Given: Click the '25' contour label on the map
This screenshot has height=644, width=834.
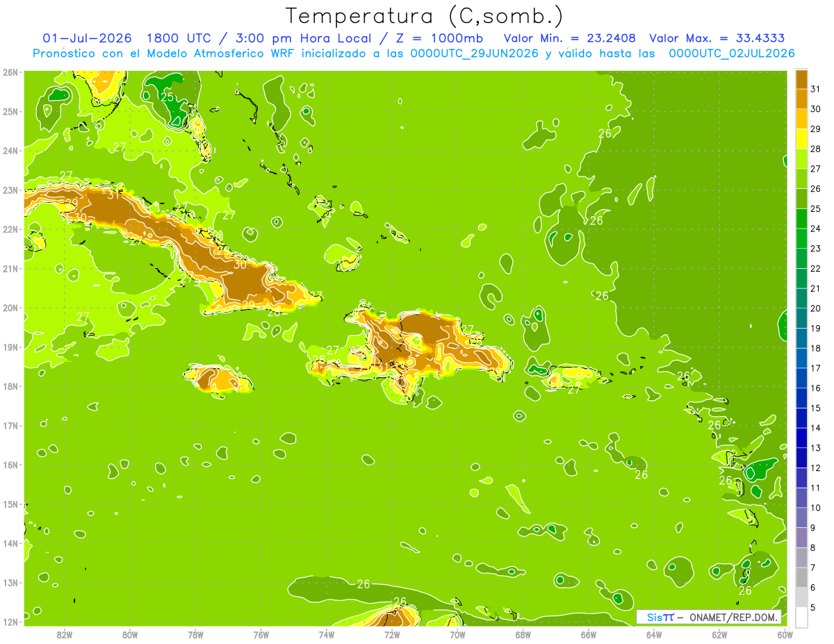Looking at the screenshot, I should point(167,97).
